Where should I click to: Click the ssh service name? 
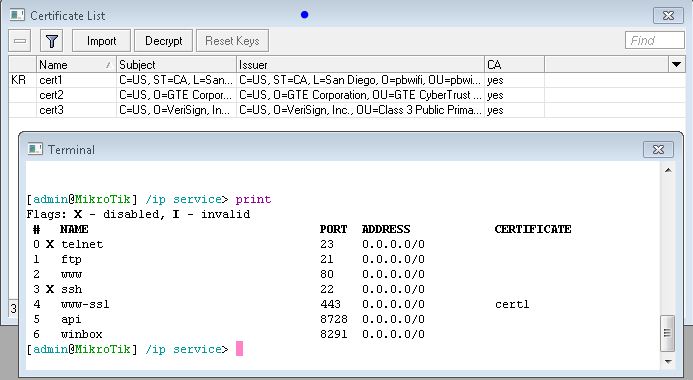pyautogui.click(x=72, y=289)
